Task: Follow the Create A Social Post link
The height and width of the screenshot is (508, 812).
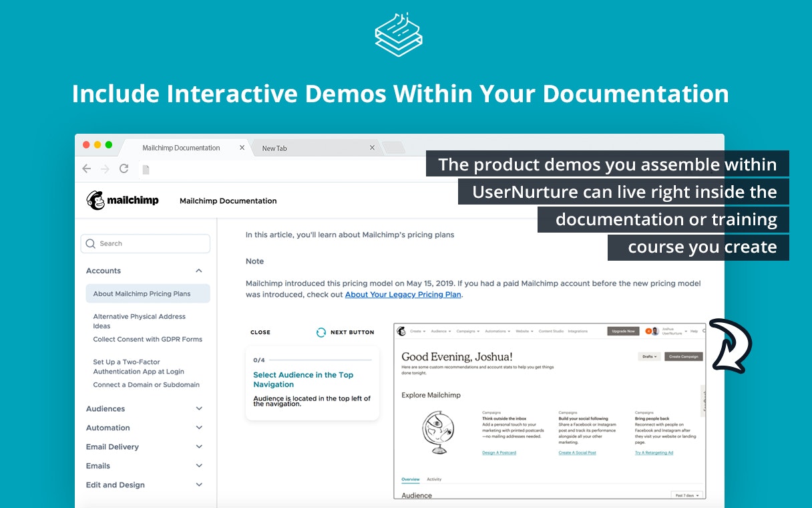Action: point(577,453)
